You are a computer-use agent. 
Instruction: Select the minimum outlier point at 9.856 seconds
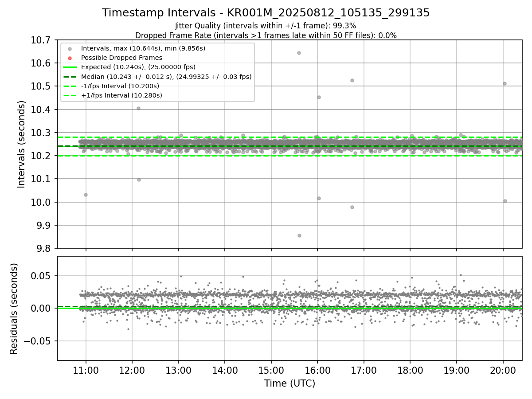click(x=299, y=235)
